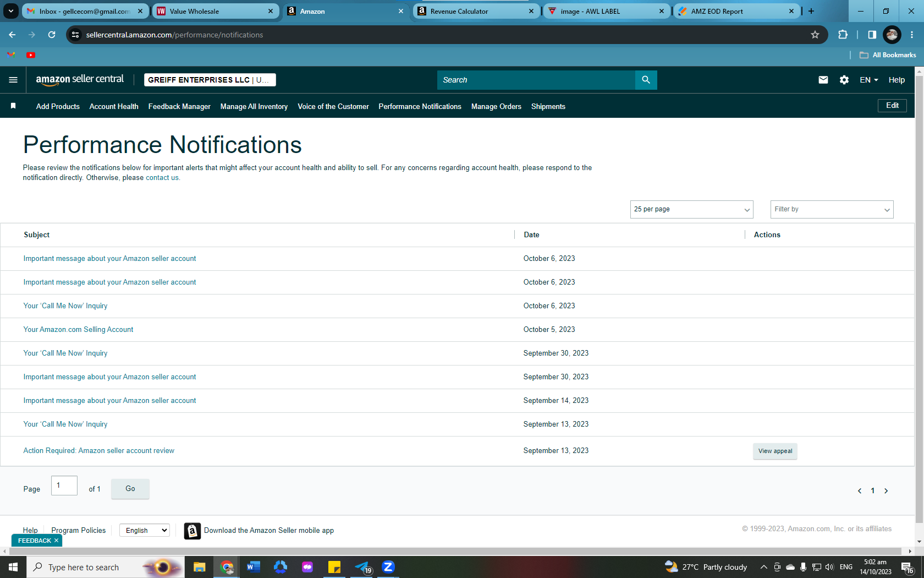The width and height of the screenshot is (924, 578).
Task: Bookmark this page with the star icon
Action: [815, 35]
